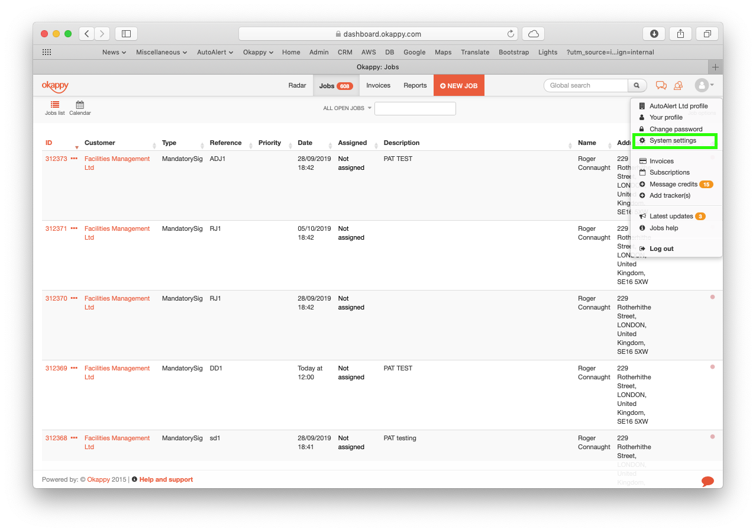The height and width of the screenshot is (532, 756).
Task: Choose Change password menu item
Action: (675, 129)
